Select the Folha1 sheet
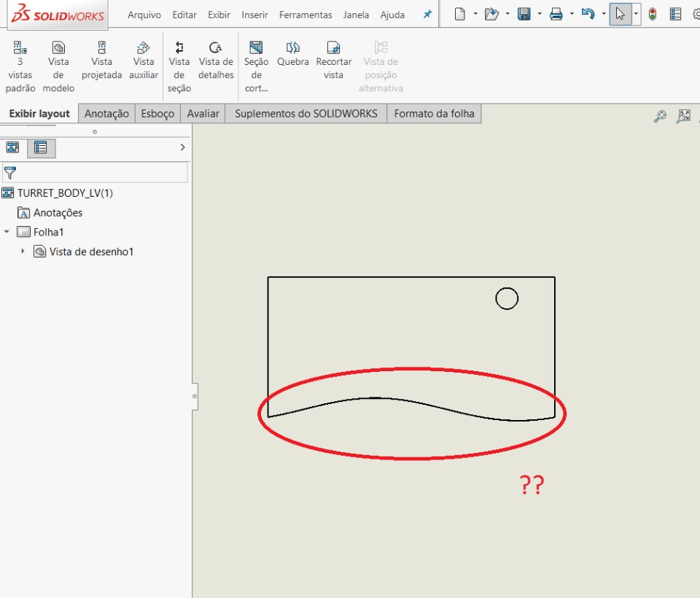The image size is (700, 598). coord(48,232)
